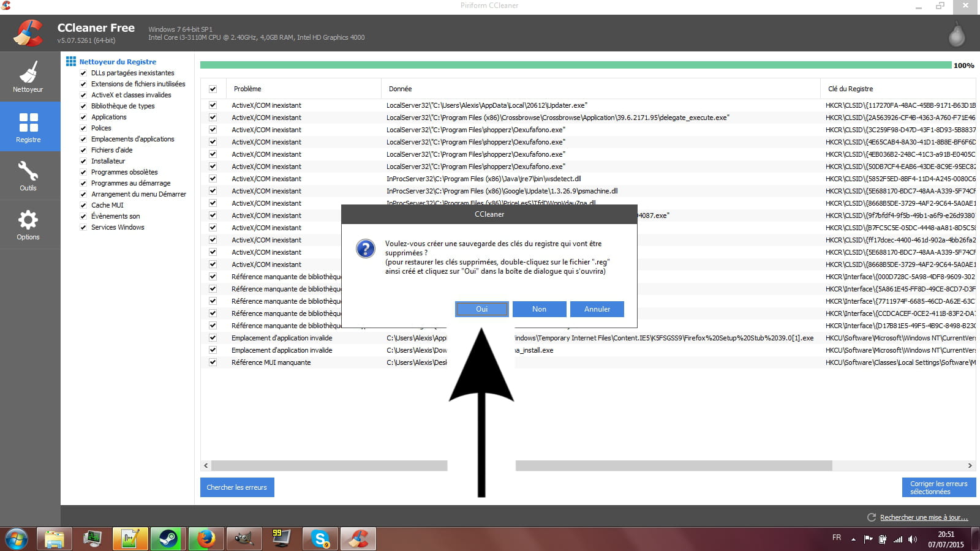Open the Action Center flag icon
Image resolution: width=980 pixels, height=551 pixels.
tap(868, 539)
